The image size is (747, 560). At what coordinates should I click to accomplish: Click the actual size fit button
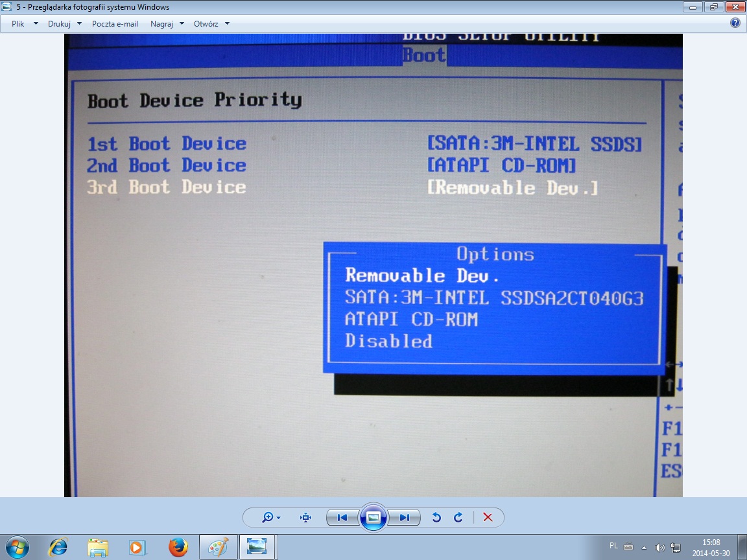[x=306, y=517]
